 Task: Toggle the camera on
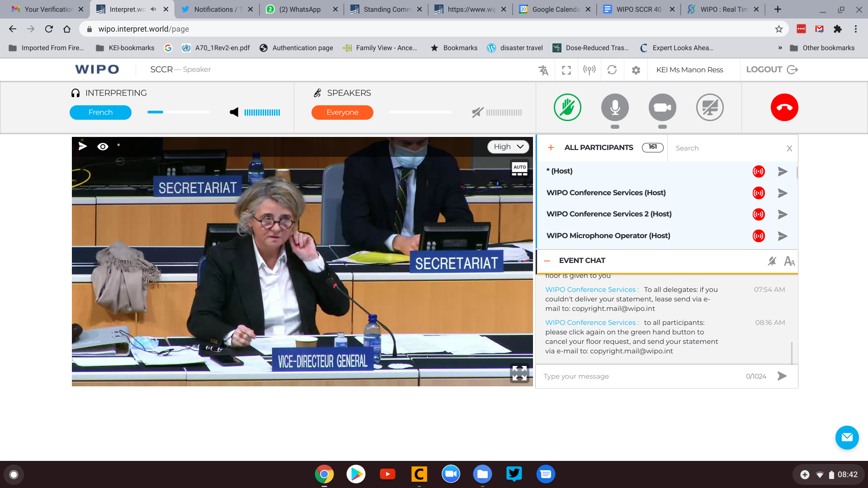coord(662,108)
